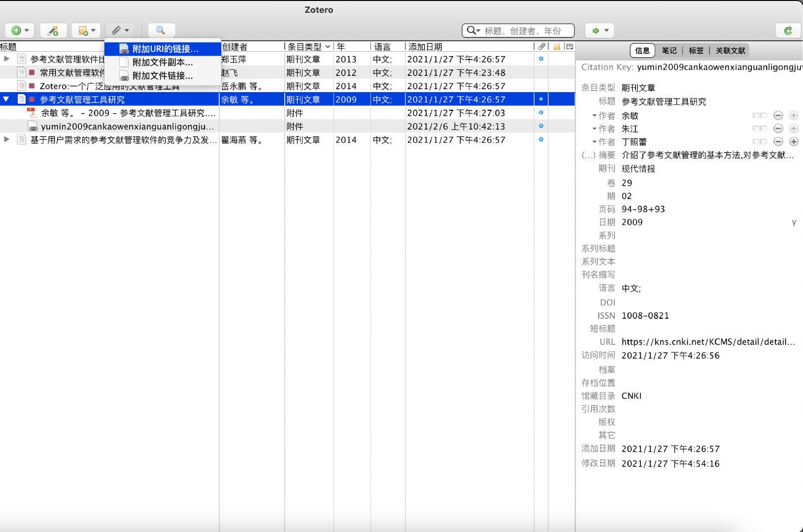Sync with the green refresh button
Image resolution: width=803 pixels, height=532 pixels.
pos(788,31)
